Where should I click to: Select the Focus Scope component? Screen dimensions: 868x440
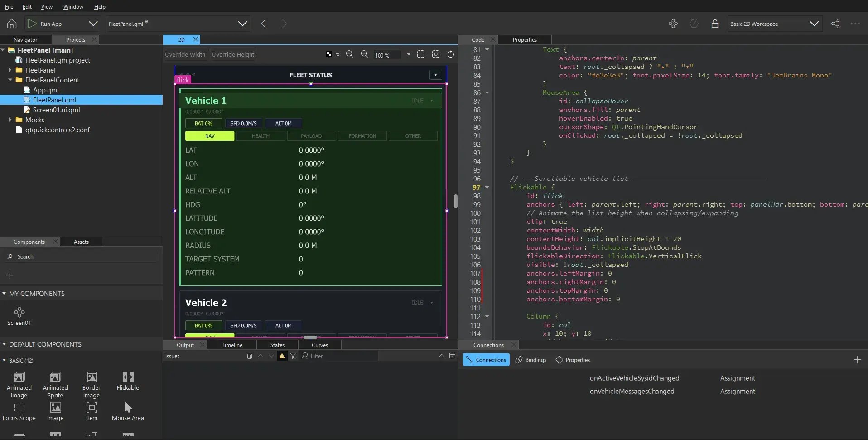pos(19,411)
